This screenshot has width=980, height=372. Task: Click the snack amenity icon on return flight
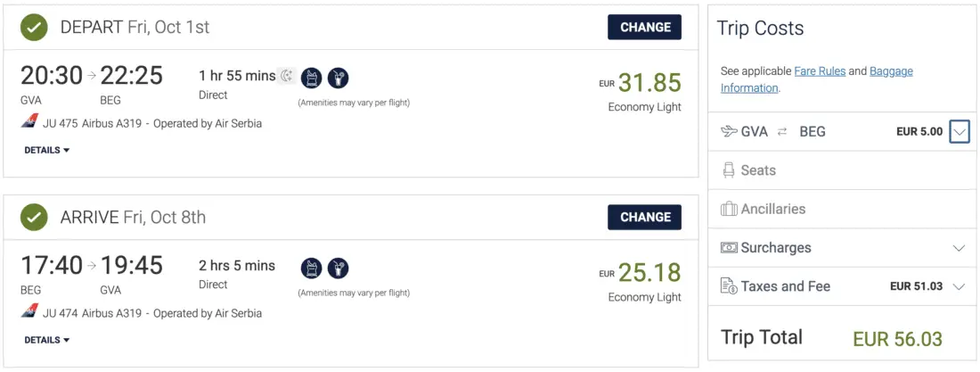coord(311,268)
